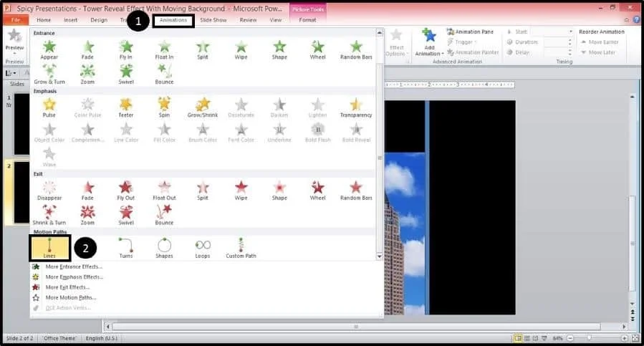Switch to Normal view in status bar
Viewport: 644px width, 346px height.
point(519,338)
